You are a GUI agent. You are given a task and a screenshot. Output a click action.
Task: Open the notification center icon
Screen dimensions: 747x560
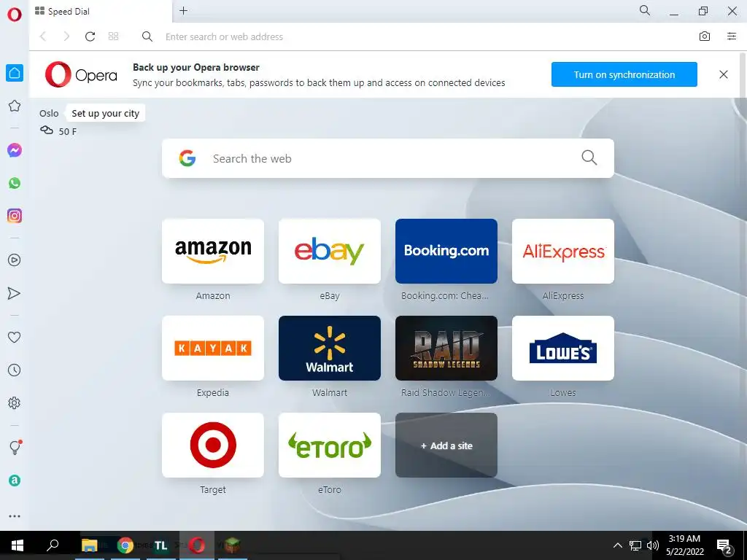coord(724,546)
